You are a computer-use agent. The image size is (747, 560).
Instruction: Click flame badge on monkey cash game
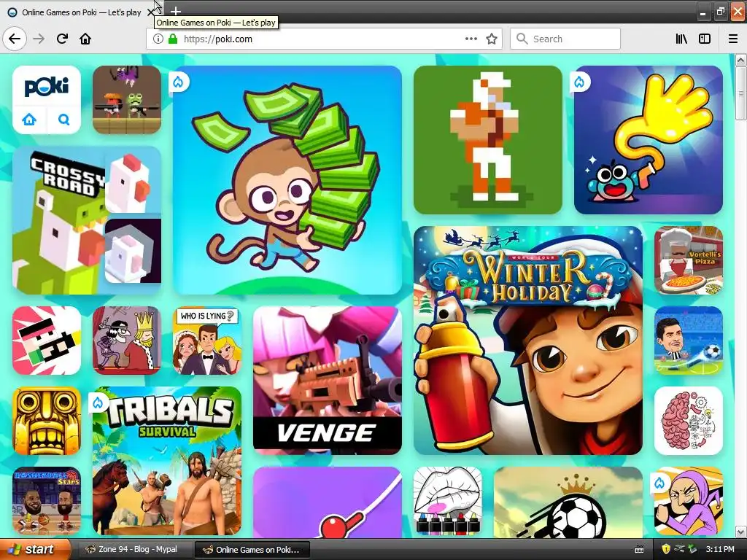coord(179,82)
